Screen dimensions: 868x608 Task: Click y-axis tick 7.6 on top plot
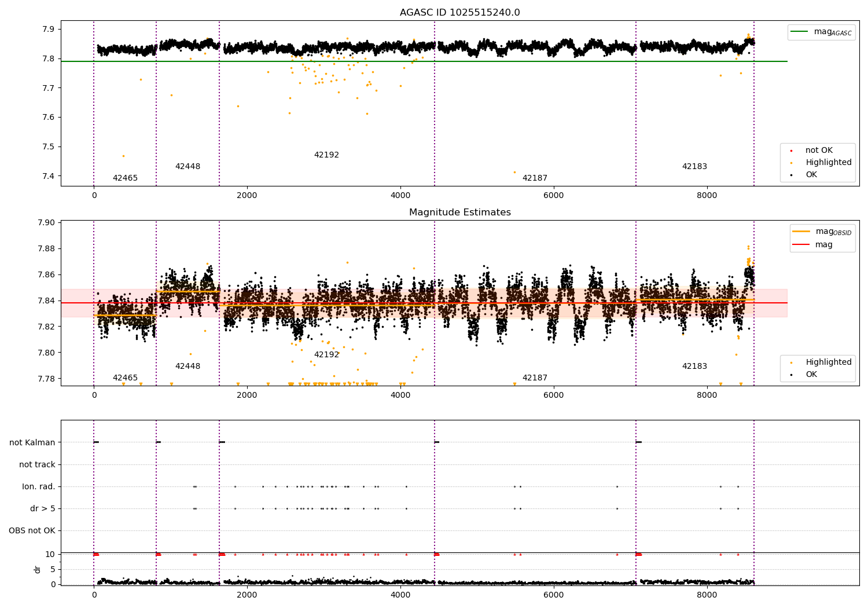click(x=49, y=118)
